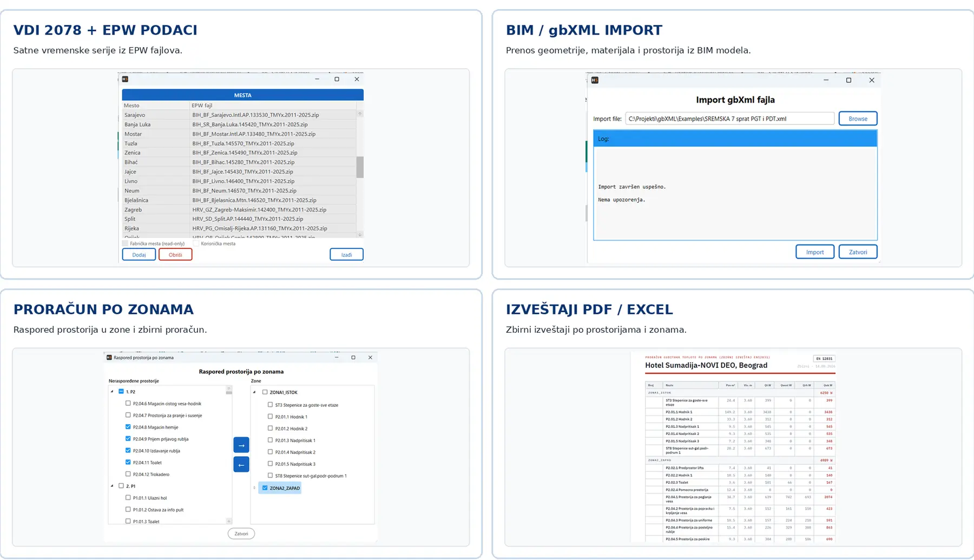974x560 pixels.
Task: Uncheck P2.04.11 Toalet
Action: click(128, 462)
